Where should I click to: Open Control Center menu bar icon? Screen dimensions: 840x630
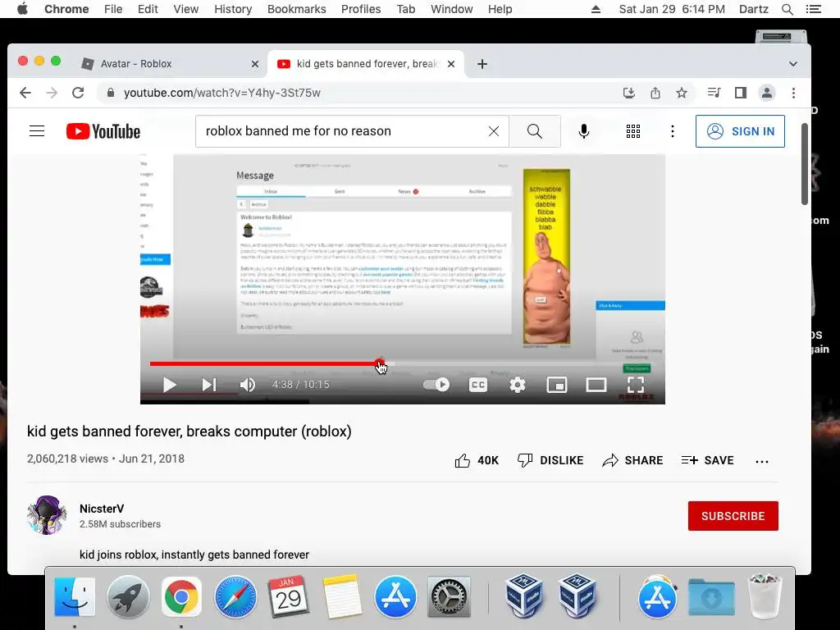[x=813, y=9]
